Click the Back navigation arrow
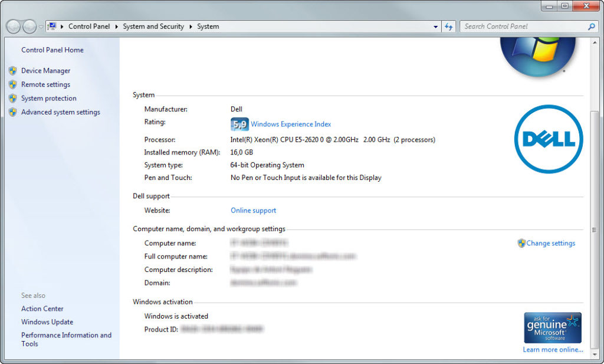This screenshot has height=364, width=604. pos(13,27)
